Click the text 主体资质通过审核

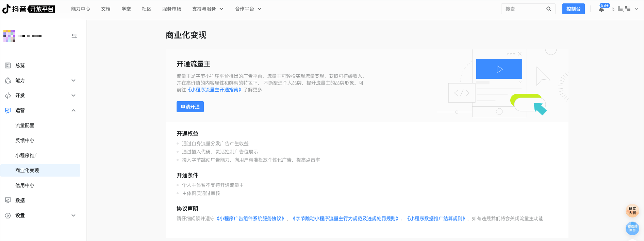(x=201, y=193)
